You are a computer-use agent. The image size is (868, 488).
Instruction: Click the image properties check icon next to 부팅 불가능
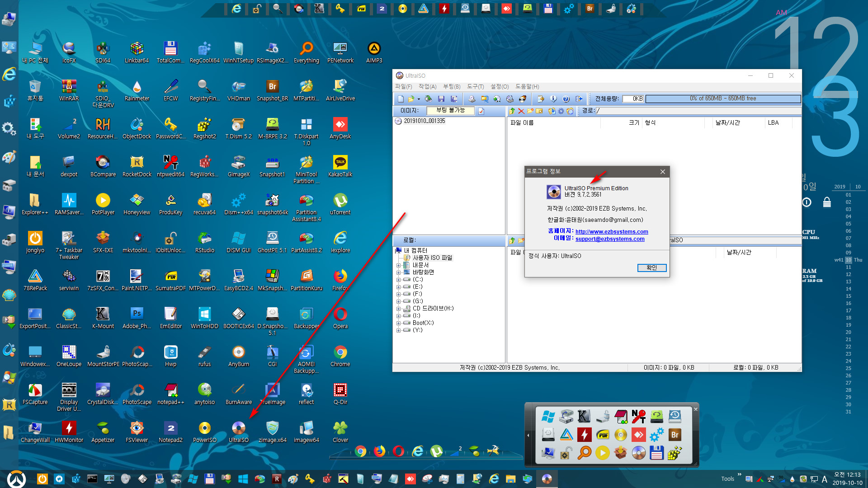[x=481, y=111]
